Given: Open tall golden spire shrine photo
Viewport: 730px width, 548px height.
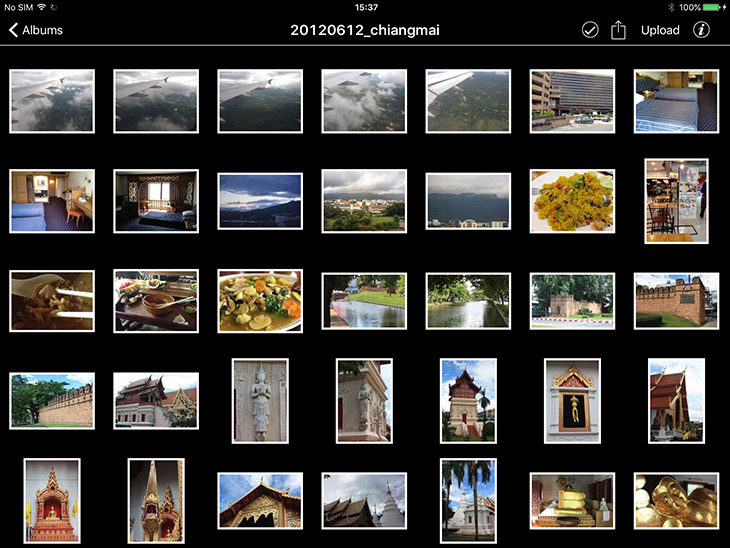Looking at the screenshot, I should (156, 501).
